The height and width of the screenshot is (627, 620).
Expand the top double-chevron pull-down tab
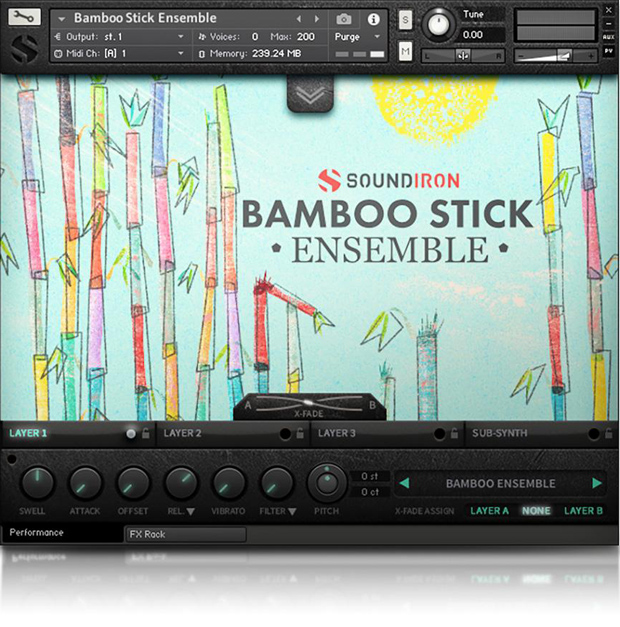point(310,95)
